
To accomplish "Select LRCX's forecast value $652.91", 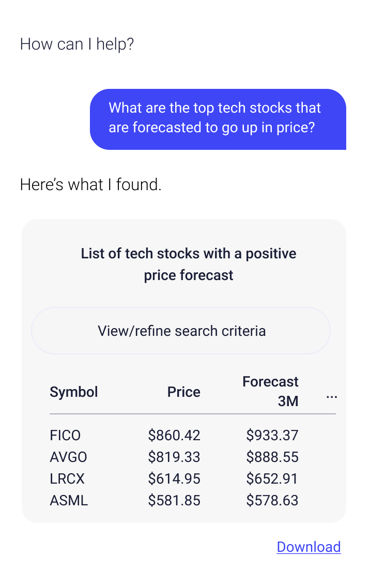I will tap(272, 479).
